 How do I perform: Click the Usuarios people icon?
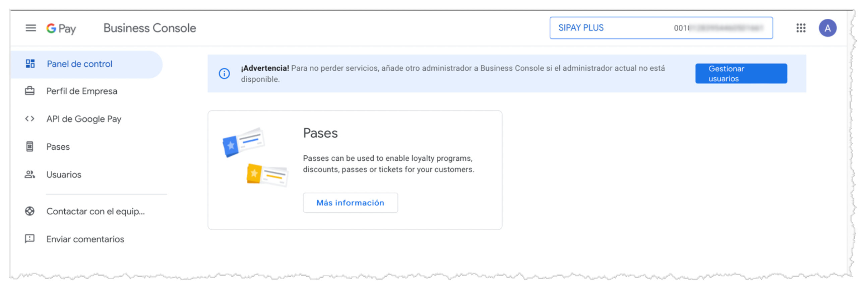coord(29,174)
